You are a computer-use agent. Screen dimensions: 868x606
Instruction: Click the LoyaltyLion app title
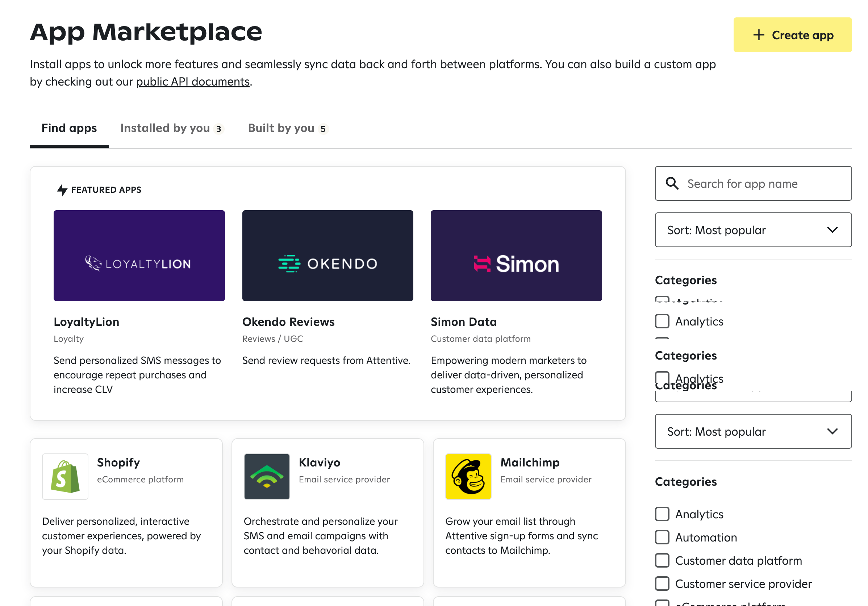click(x=86, y=322)
